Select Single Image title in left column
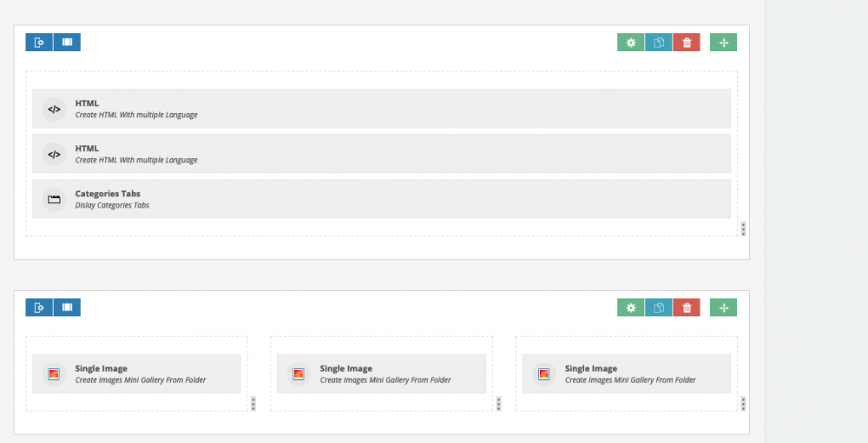 [102, 368]
